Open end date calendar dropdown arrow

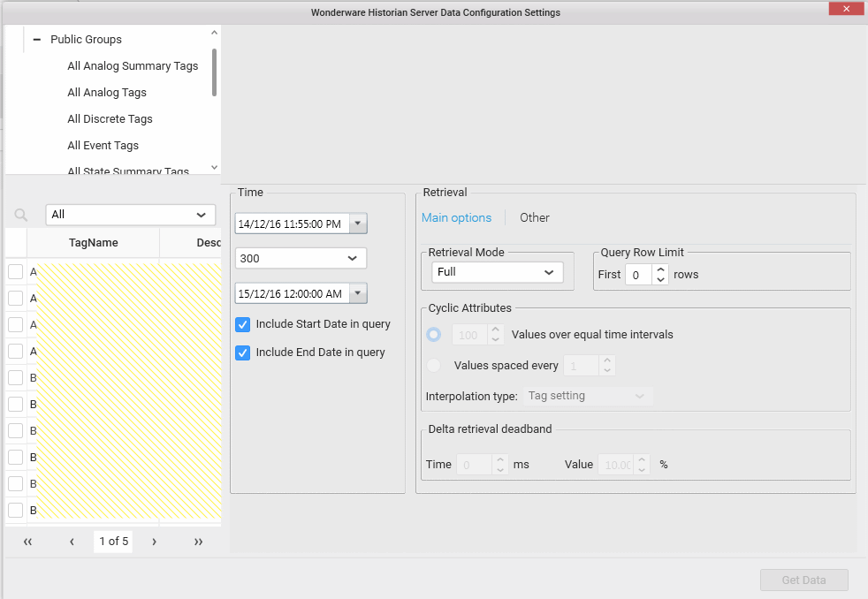(x=358, y=293)
